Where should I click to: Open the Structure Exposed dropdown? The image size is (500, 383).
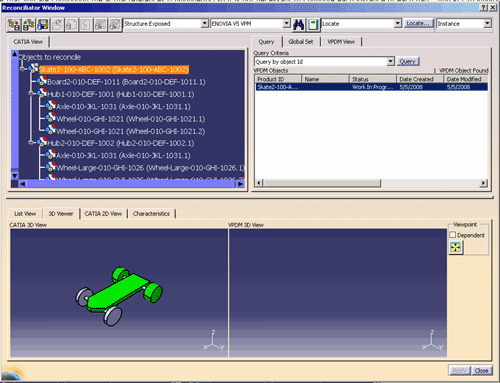coord(205,23)
